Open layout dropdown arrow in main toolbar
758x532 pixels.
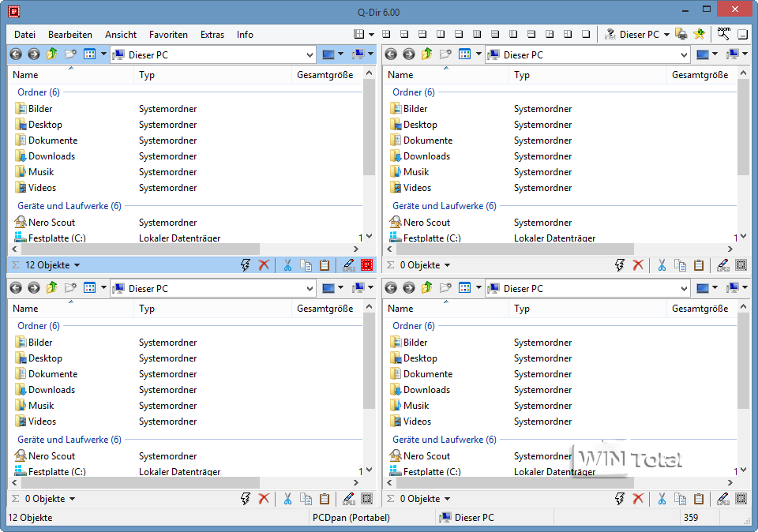point(371,34)
